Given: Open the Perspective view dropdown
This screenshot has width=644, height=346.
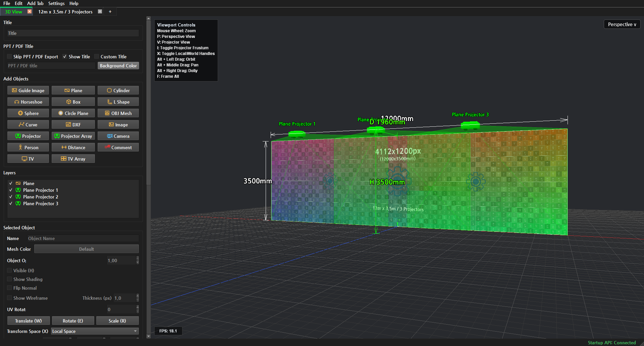Looking at the screenshot, I should [x=622, y=24].
